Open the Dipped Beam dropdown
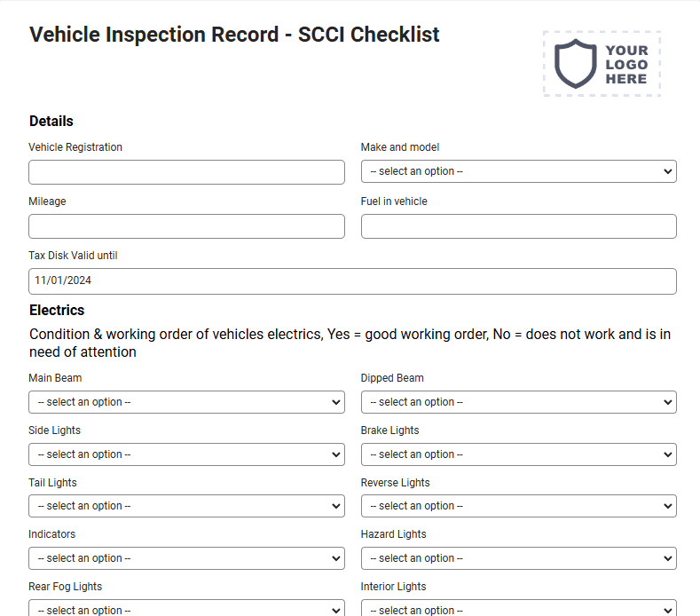Image resolution: width=700 pixels, height=616 pixels. click(x=519, y=402)
